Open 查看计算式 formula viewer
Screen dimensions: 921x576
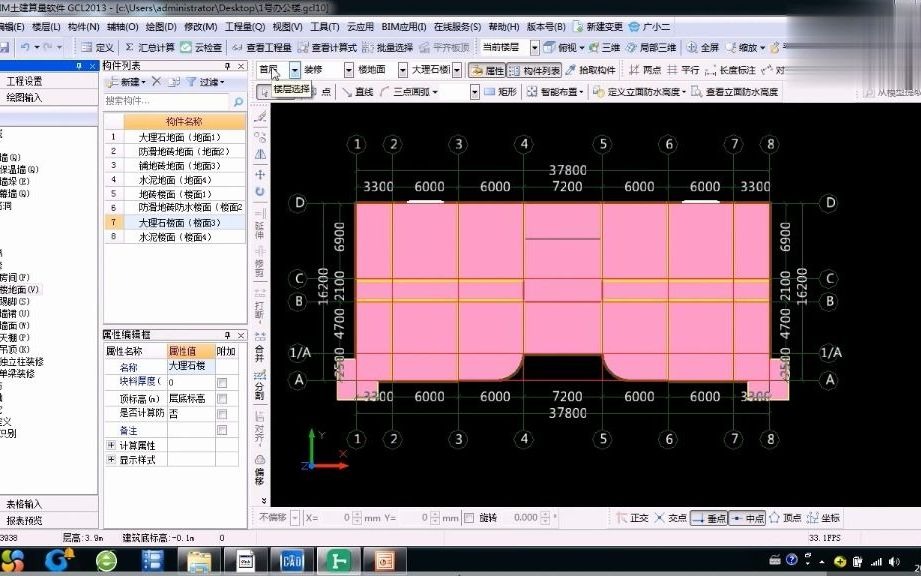pyautogui.click(x=327, y=48)
